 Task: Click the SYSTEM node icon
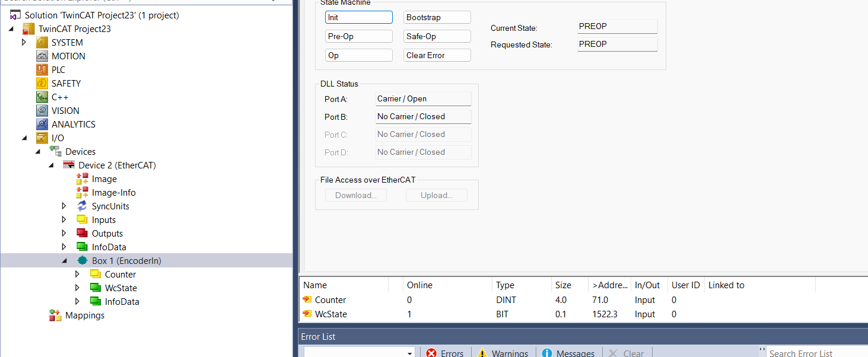click(x=42, y=43)
